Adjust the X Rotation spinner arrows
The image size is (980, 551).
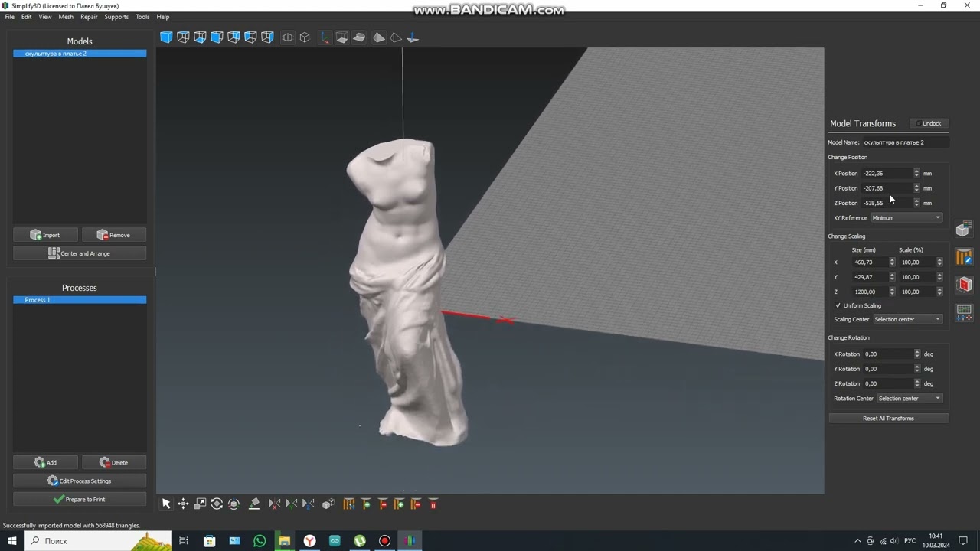click(x=916, y=354)
